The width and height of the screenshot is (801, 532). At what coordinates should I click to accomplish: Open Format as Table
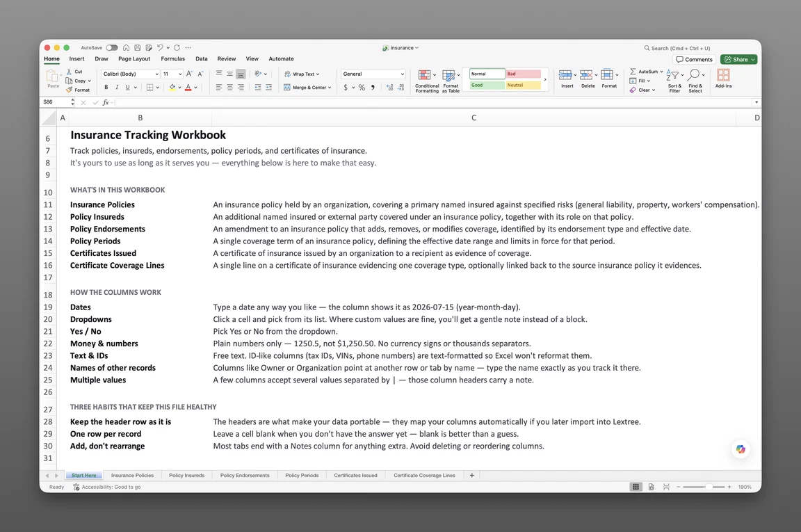451,81
